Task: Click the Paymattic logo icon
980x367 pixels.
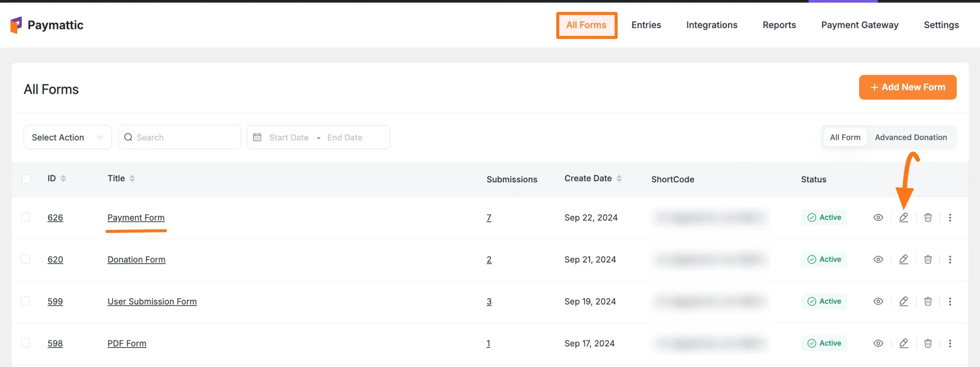Action: 16,25
